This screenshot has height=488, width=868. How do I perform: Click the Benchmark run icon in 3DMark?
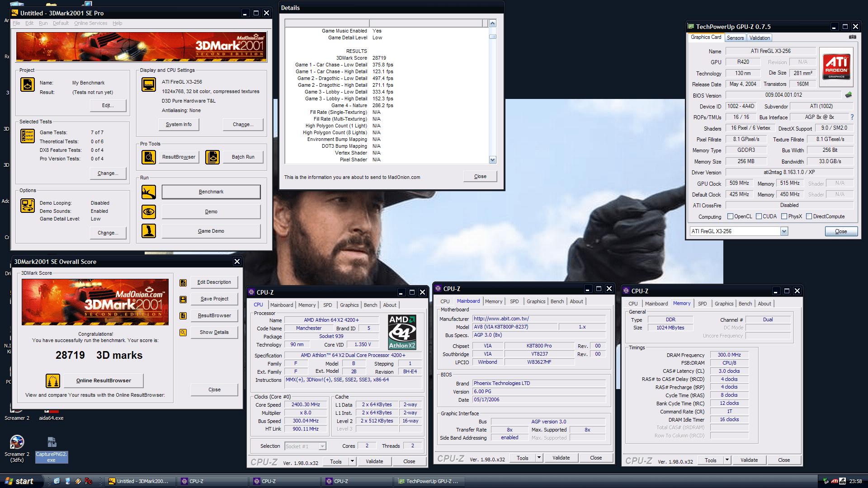click(149, 192)
